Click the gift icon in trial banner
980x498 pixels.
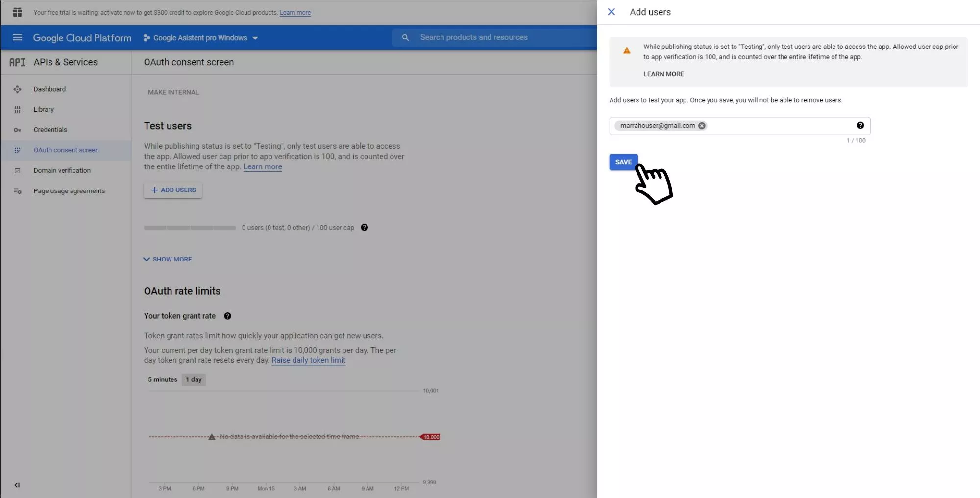pos(17,12)
